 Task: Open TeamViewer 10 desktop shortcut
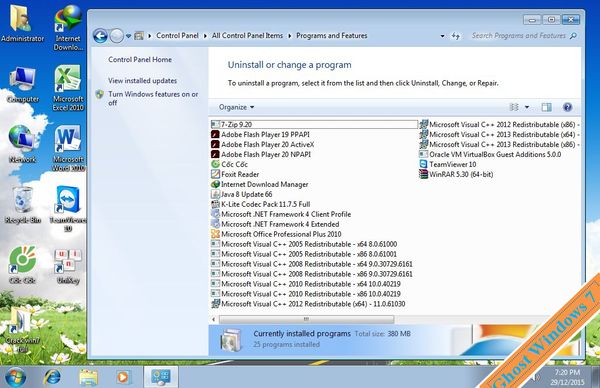click(x=68, y=209)
